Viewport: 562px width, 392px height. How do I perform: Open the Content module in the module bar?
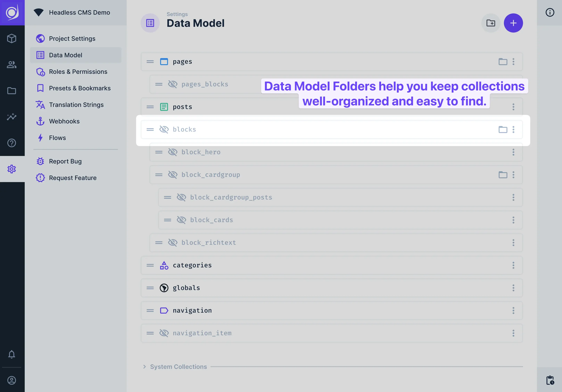click(x=12, y=38)
